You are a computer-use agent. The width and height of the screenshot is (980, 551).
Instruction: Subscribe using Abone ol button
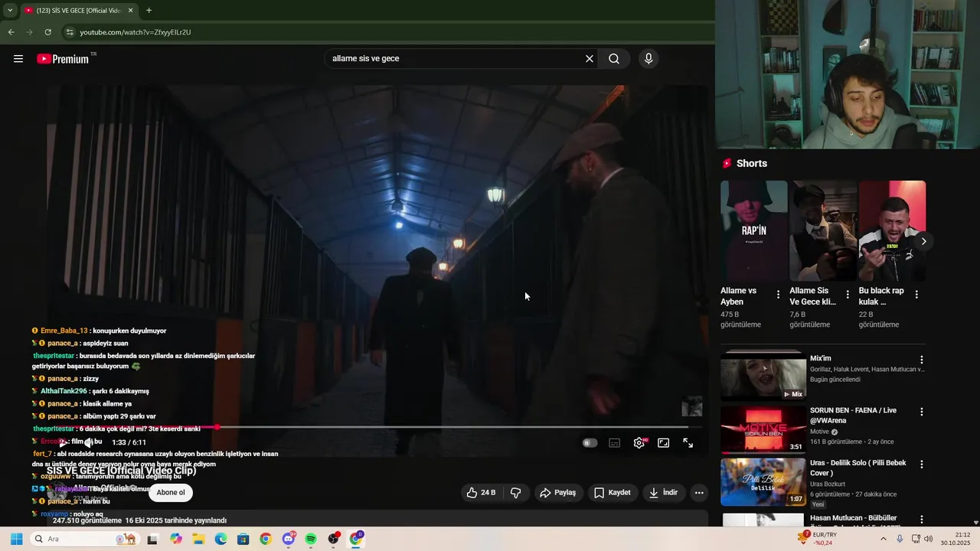(x=171, y=493)
